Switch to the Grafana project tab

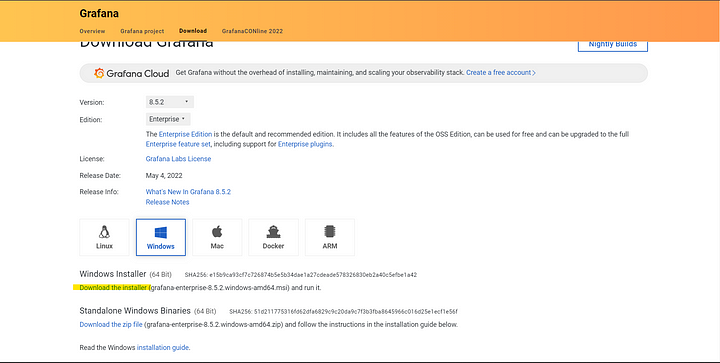point(142,31)
